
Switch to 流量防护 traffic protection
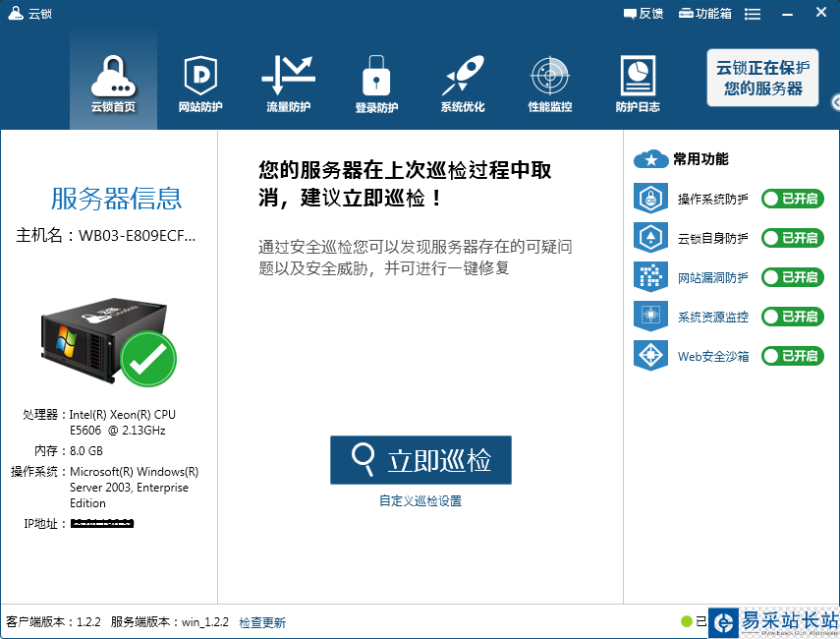tap(288, 83)
